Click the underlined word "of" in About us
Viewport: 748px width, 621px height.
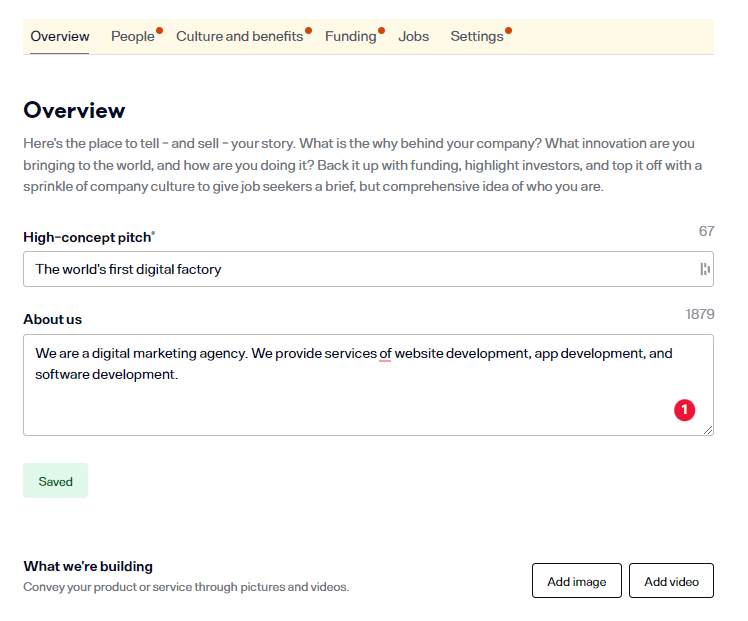(x=385, y=354)
